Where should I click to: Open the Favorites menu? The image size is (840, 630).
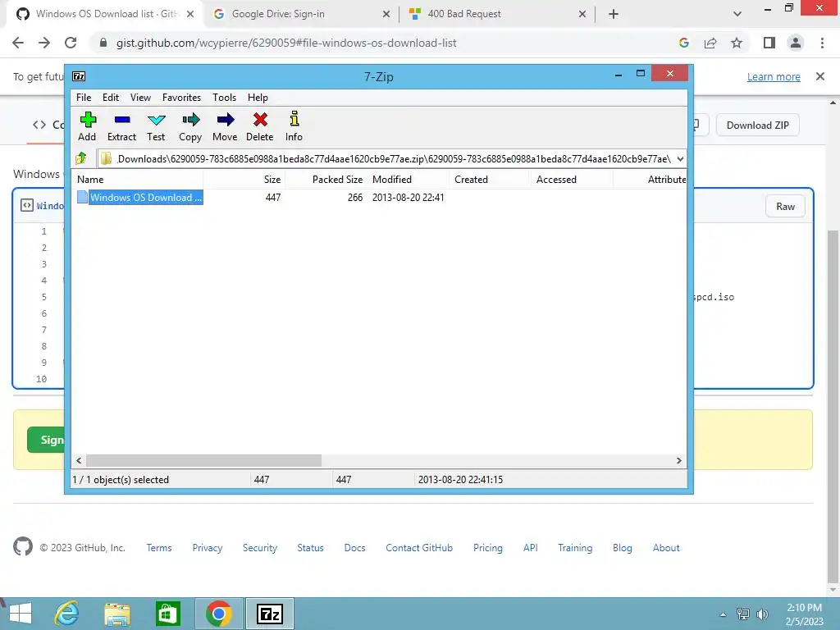tap(181, 98)
